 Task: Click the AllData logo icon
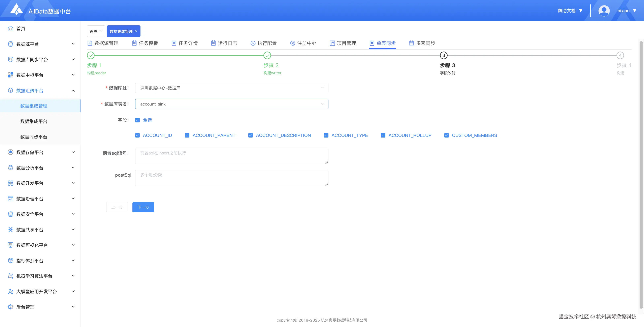point(17,9)
